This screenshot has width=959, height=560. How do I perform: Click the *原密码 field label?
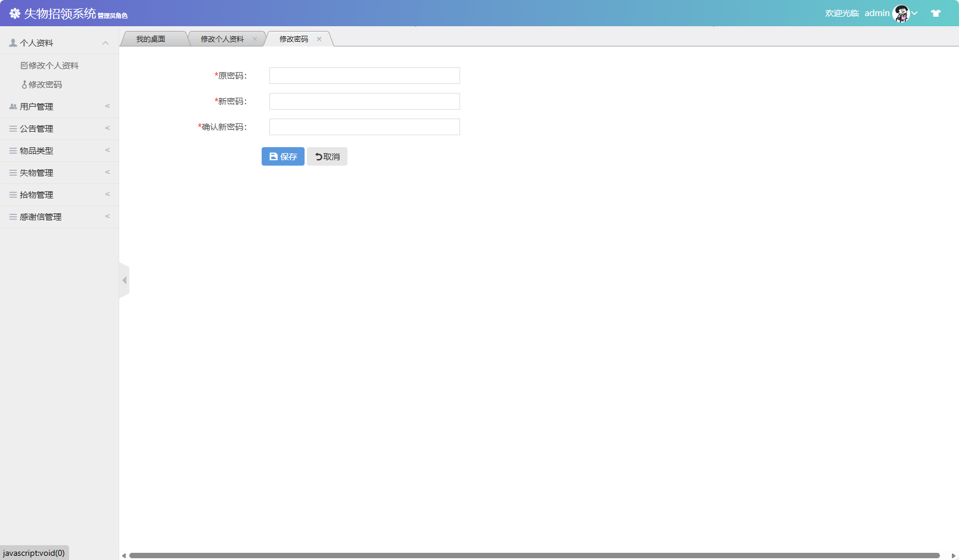(231, 76)
